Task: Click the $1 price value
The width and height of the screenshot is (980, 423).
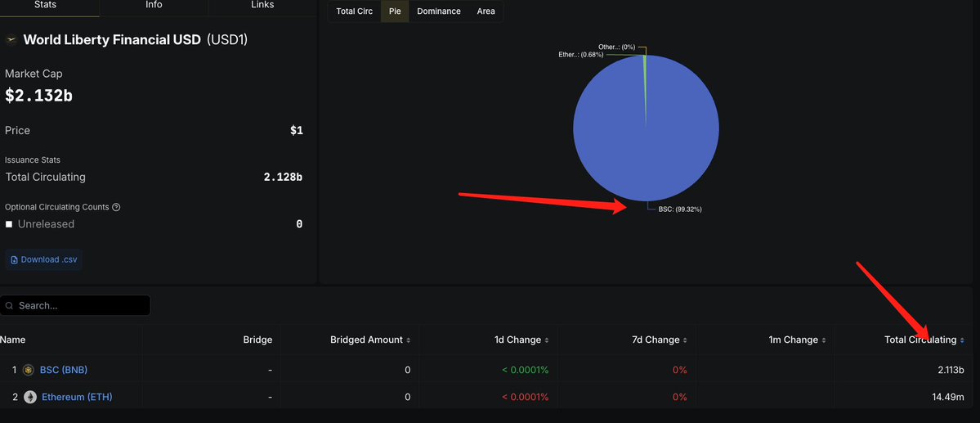Action: tap(297, 131)
